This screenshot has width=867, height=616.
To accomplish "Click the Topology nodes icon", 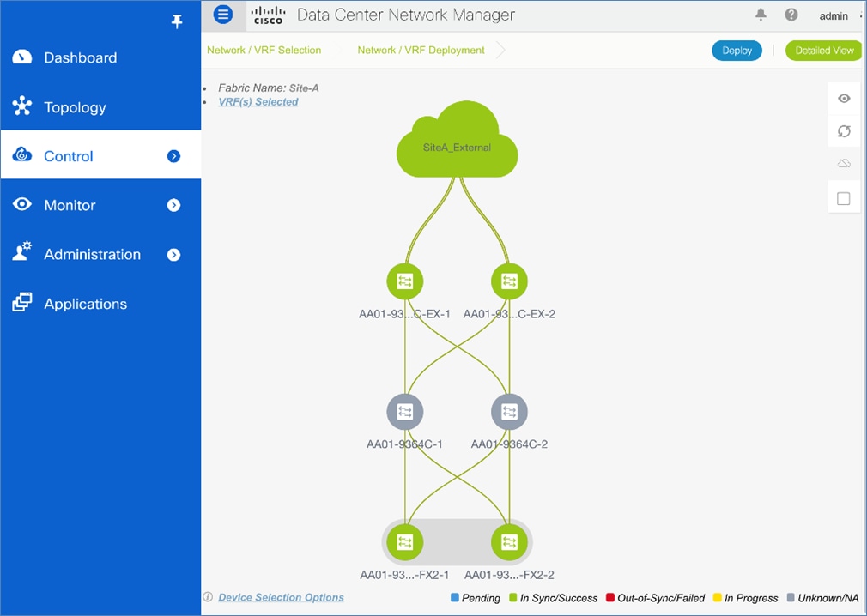I will click(22, 106).
